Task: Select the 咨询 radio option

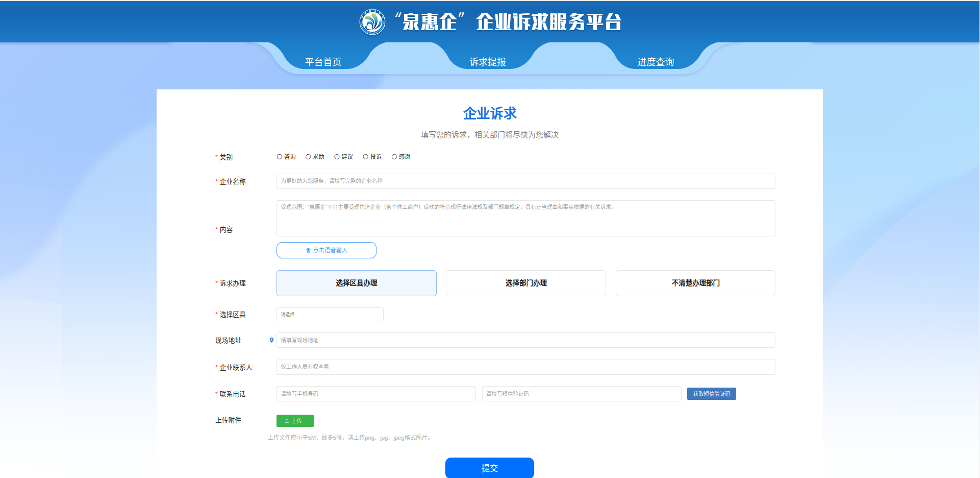Action: 280,157
